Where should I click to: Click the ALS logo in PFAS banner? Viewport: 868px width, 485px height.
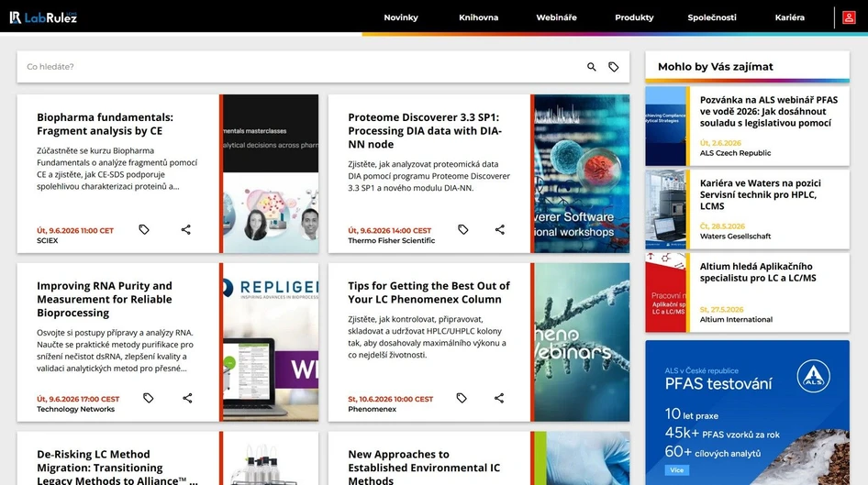(x=813, y=376)
